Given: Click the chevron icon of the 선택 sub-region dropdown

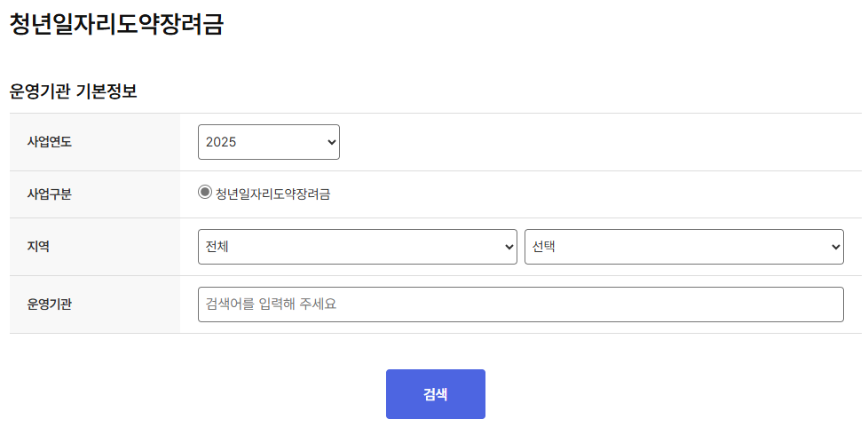Looking at the screenshot, I should coord(836,247).
